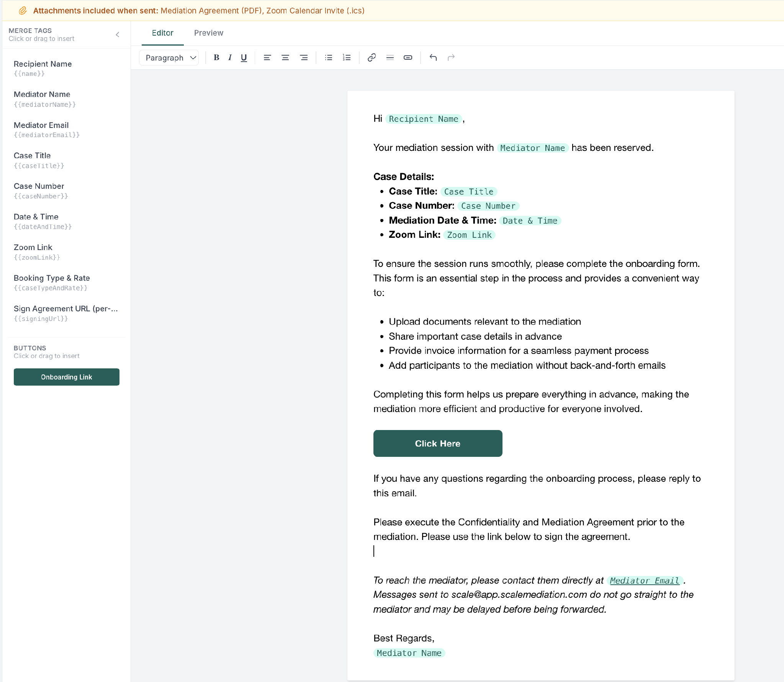Redo the last undone edit

pyautogui.click(x=451, y=57)
